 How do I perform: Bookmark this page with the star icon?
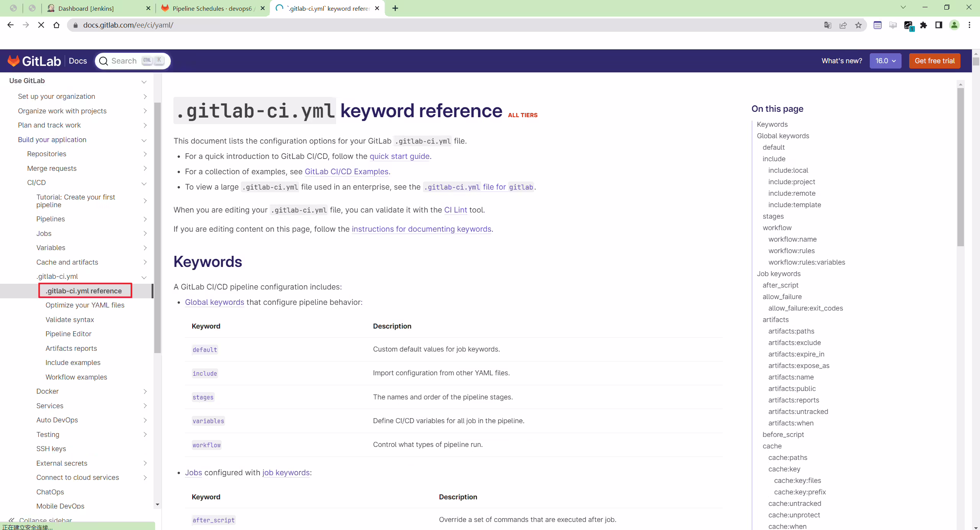[858, 25]
